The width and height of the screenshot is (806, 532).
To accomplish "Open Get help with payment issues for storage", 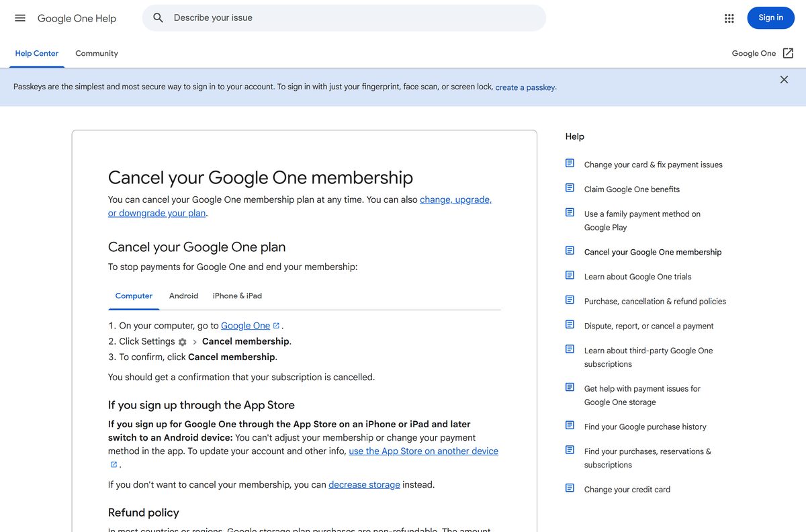I will pyautogui.click(x=642, y=395).
